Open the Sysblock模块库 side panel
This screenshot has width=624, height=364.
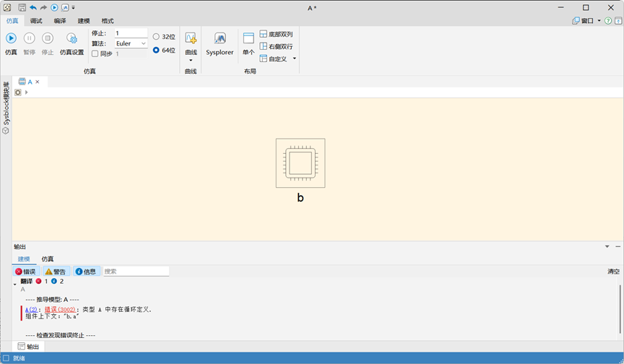click(x=6, y=108)
